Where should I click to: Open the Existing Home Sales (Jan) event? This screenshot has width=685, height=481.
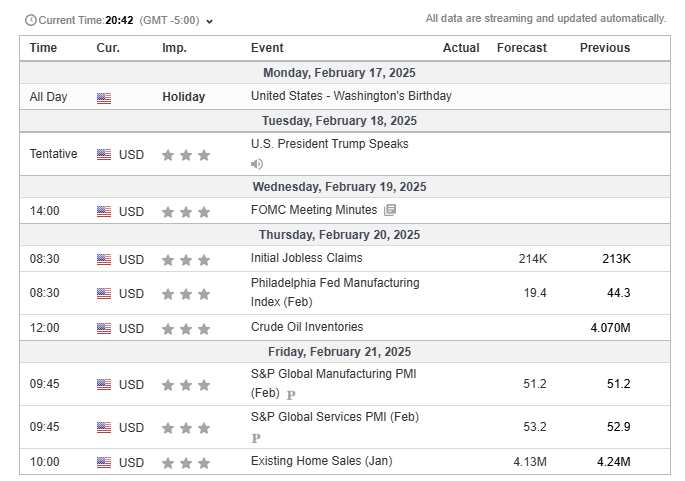(322, 461)
